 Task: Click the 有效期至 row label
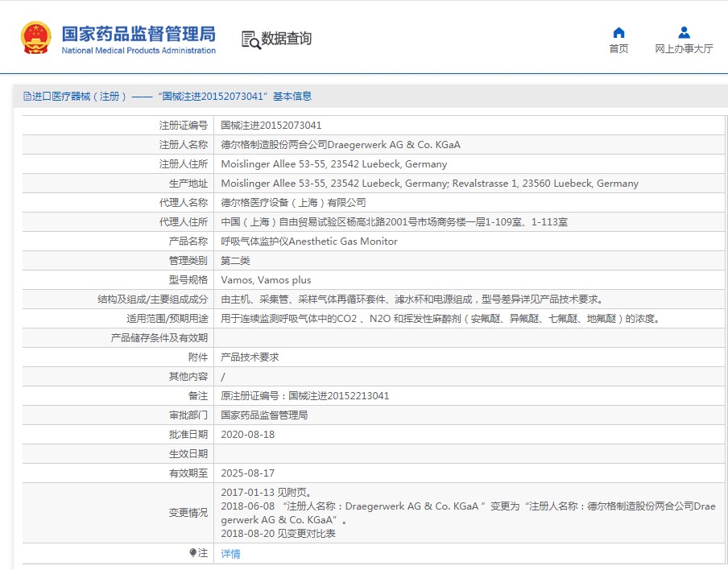tap(188, 473)
